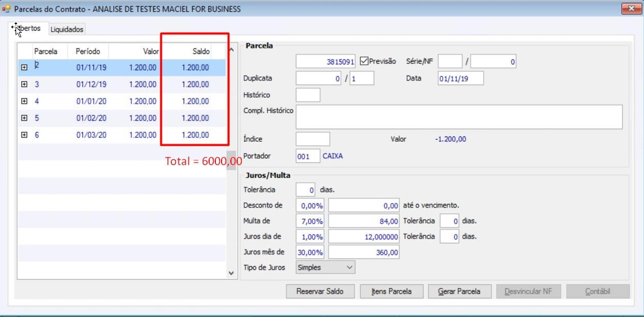Viewport: 644px width, 317px height.
Task: Click the Índice input field
Action: pos(313,139)
